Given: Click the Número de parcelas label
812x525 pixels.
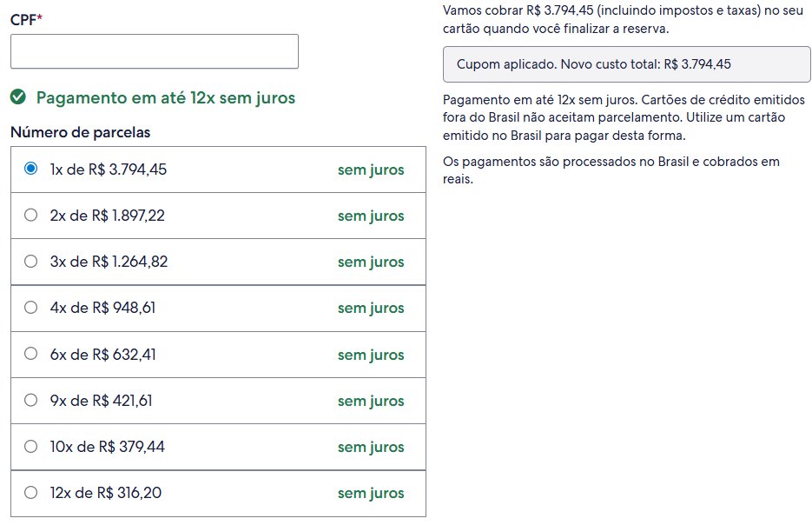Looking at the screenshot, I should click(x=80, y=132).
